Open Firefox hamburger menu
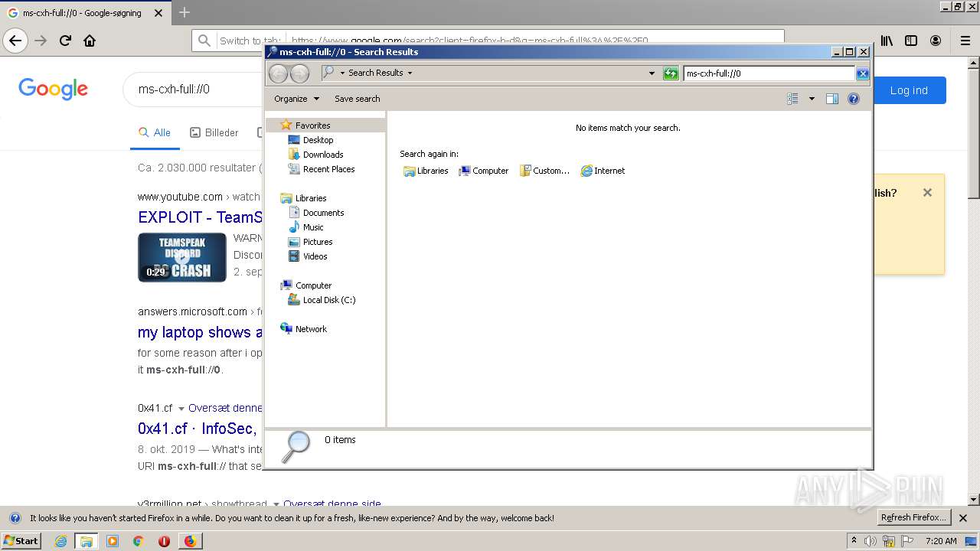Screen dimensions: 980x551 coord(965,41)
